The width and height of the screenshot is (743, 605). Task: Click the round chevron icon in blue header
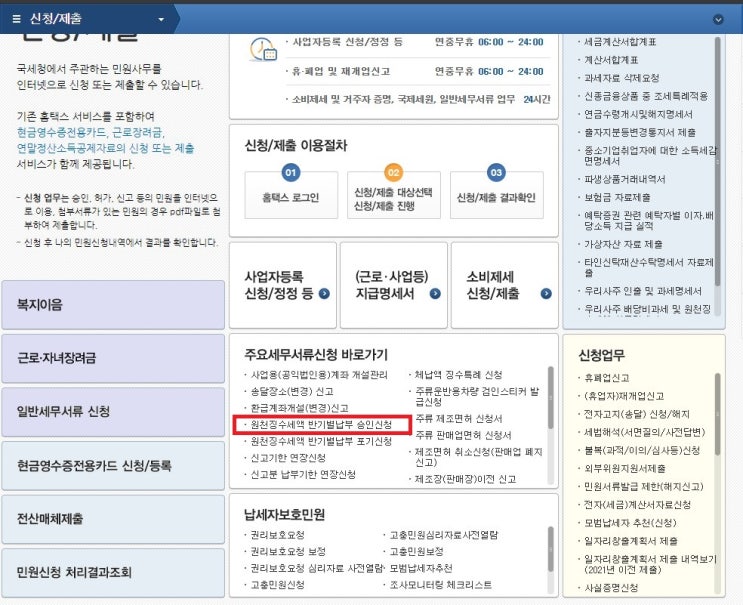[718, 19]
